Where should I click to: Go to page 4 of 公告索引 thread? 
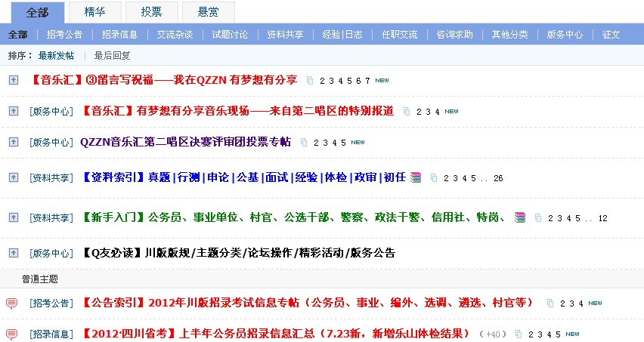tap(581, 303)
